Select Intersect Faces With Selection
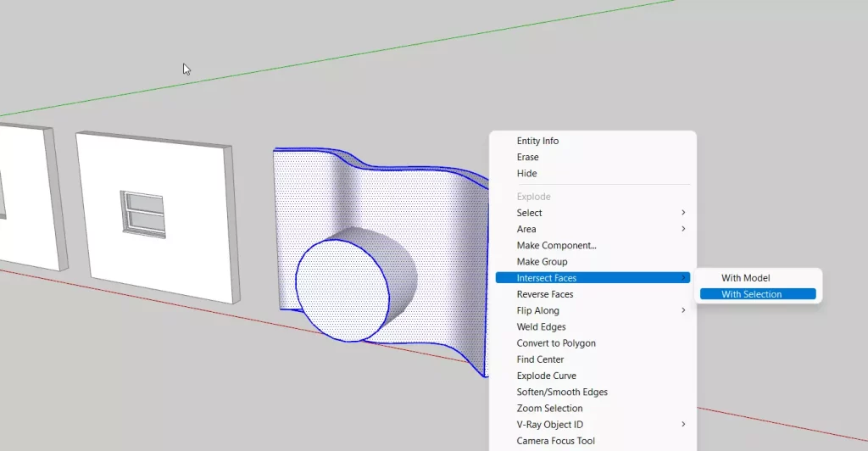The image size is (868, 451). 758,294
